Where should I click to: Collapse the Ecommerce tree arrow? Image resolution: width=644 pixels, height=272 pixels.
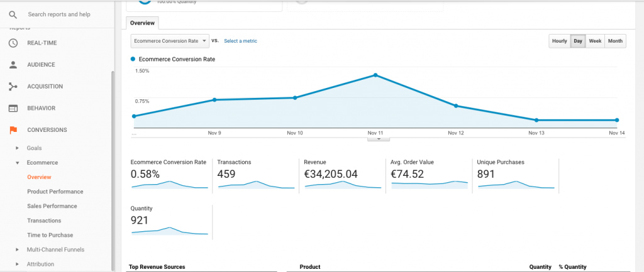tap(17, 163)
